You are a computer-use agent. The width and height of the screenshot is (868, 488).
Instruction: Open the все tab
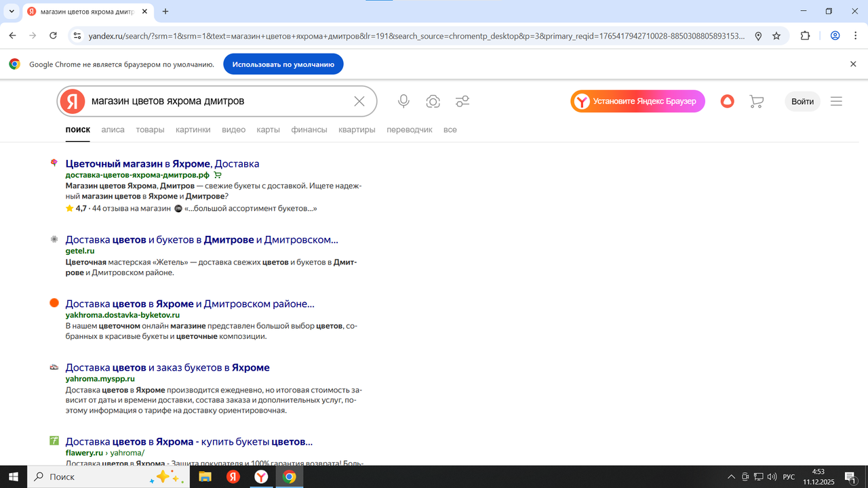(450, 129)
